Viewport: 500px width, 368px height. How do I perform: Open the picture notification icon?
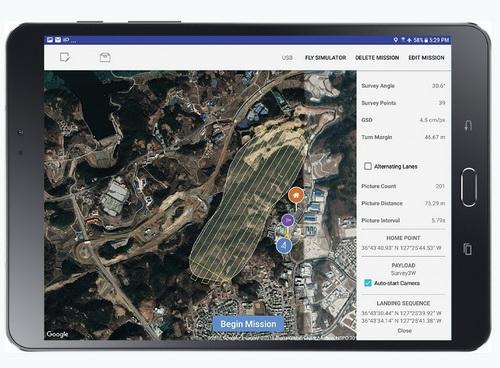[50, 40]
